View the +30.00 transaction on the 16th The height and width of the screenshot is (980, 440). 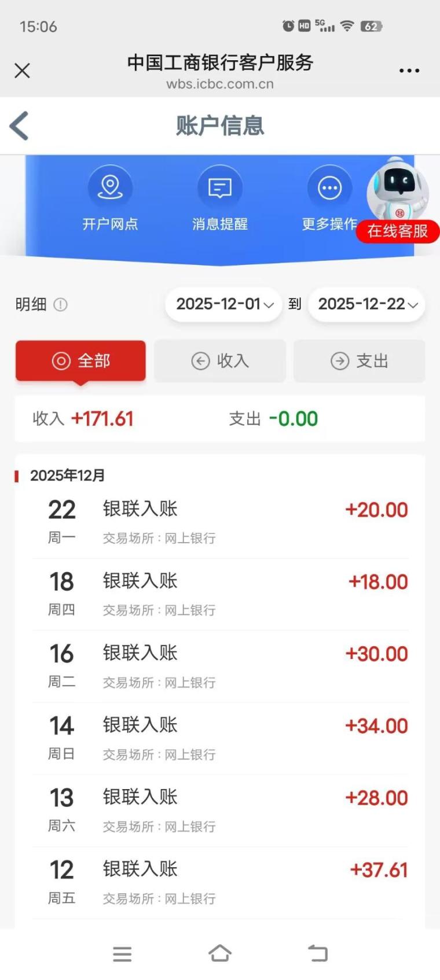click(220, 666)
